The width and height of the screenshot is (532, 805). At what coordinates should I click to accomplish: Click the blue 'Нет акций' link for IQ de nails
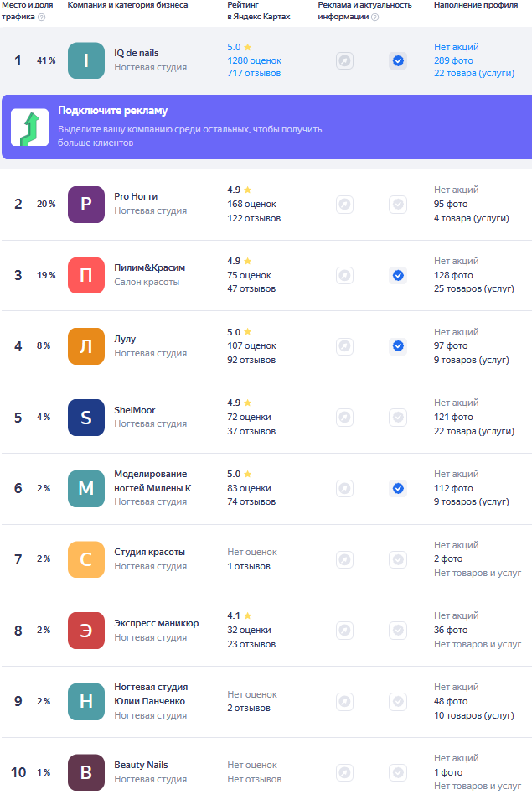click(x=457, y=47)
